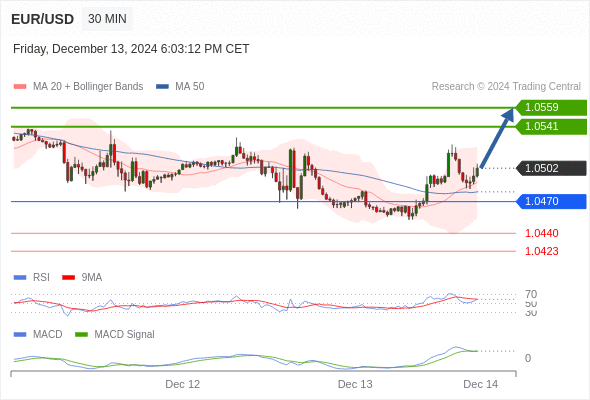Click the date and time stamp text
Image resolution: width=590 pixels, height=400 pixels.
coord(131,49)
